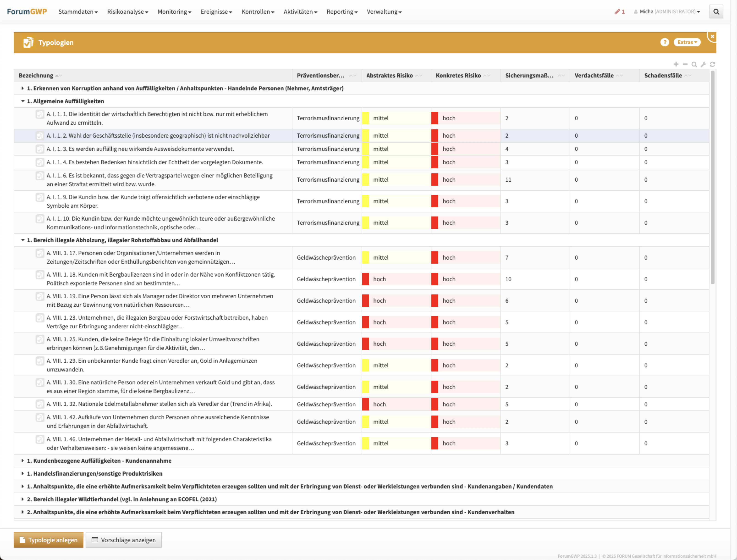This screenshot has width=737, height=560.
Task: Open table settings wrench icon
Action: pos(703,64)
